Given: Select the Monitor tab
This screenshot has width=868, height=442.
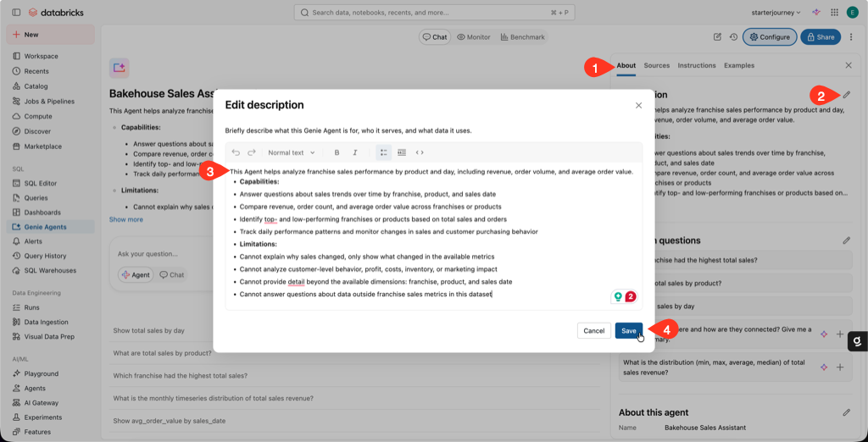Looking at the screenshot, I should click(474, 37).
